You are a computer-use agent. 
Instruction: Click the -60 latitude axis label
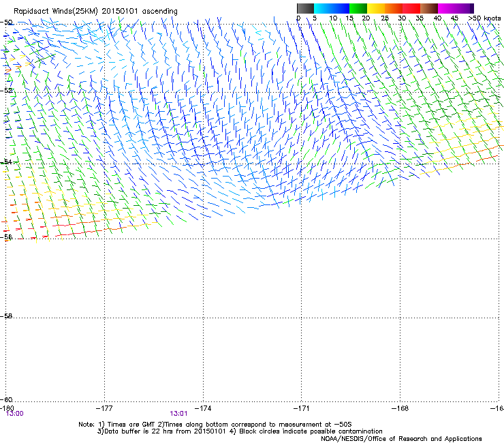coord(6,399)
